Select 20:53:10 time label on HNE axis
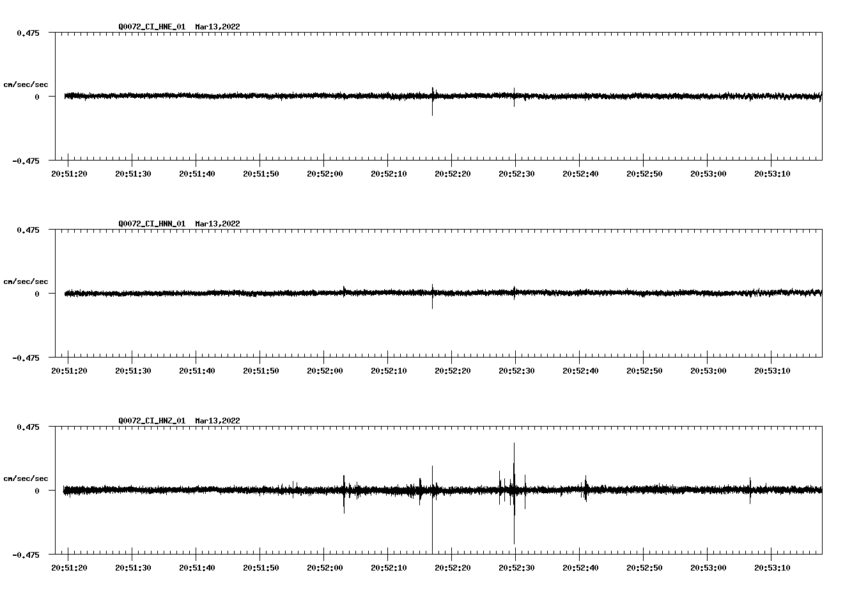 [772, 174]
